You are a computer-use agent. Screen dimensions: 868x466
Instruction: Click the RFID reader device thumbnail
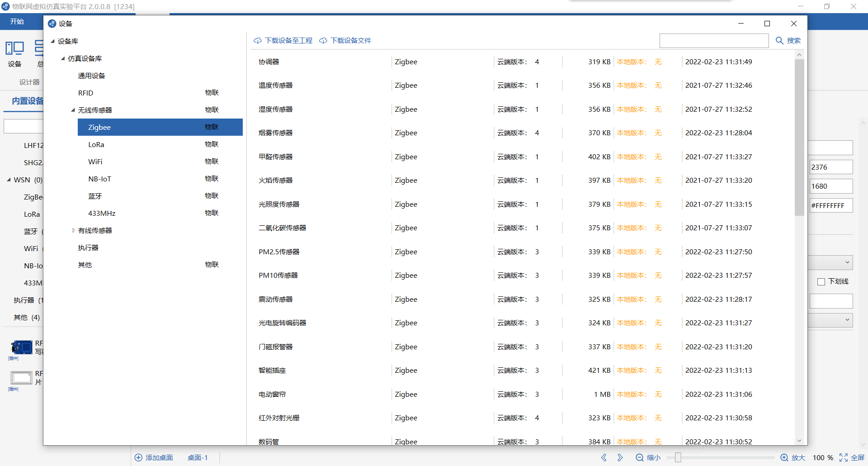click(21, 347)
